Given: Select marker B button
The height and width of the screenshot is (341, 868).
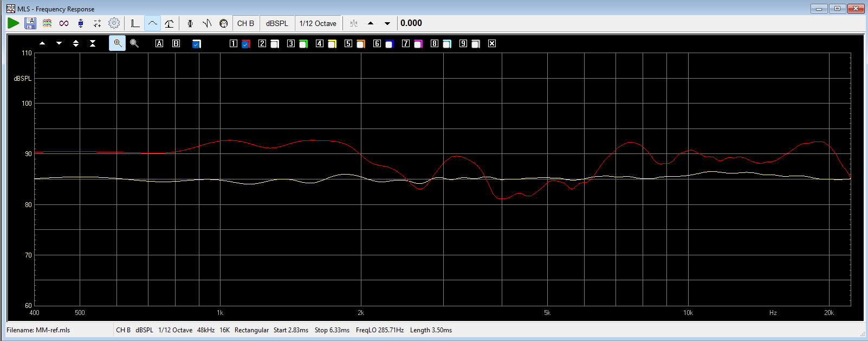Looking at the screenshot, I should point(176,43).
